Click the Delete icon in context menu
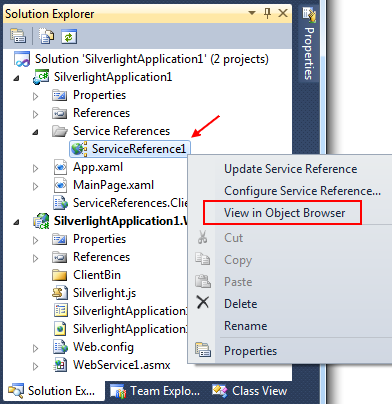The image size is (392, 404). pos(203,303)
